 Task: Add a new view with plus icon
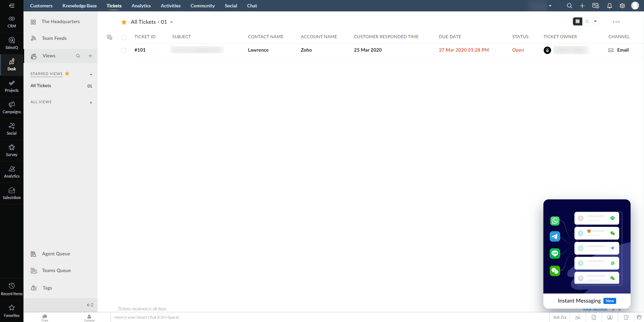[x=90, y=56]
